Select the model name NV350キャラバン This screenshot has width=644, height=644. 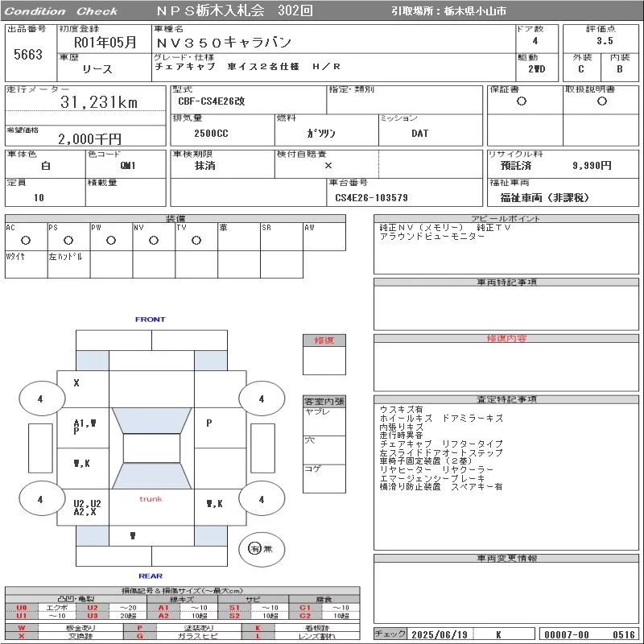point(224,43)
